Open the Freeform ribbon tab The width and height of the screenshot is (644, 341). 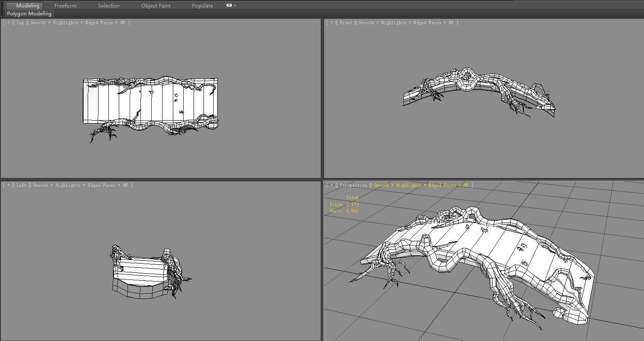pyautogui.click(x=65, y=6)
